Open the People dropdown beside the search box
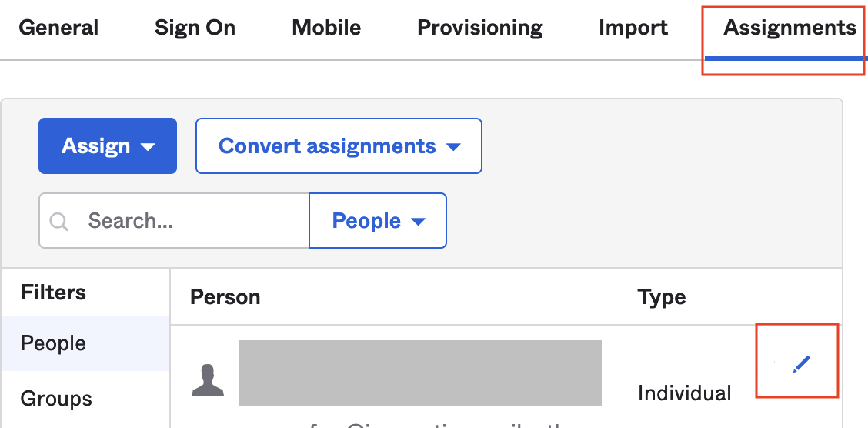The image size is (868, 428). [x=378, y=222]
